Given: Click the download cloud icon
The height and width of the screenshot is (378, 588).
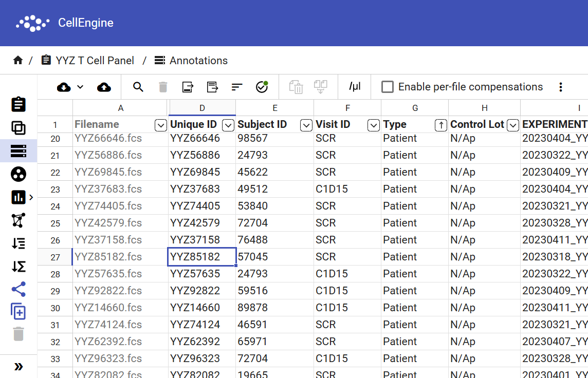Looking at the screenshot, I should tap(64, 87).
